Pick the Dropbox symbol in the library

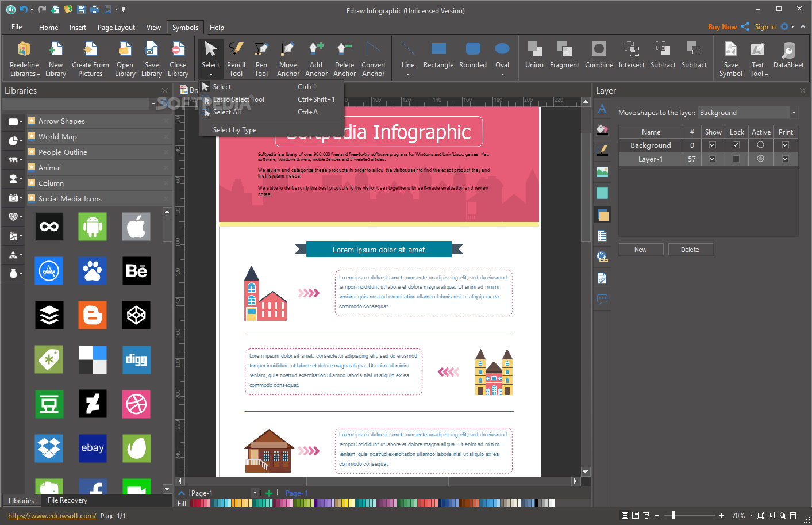click(x=49, y=448)
